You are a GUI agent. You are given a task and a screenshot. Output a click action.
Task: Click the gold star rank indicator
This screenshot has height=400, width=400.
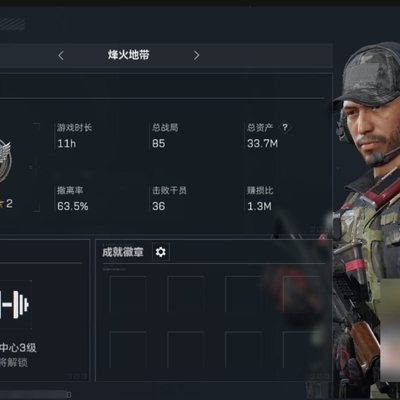click(x=2, y=204)
